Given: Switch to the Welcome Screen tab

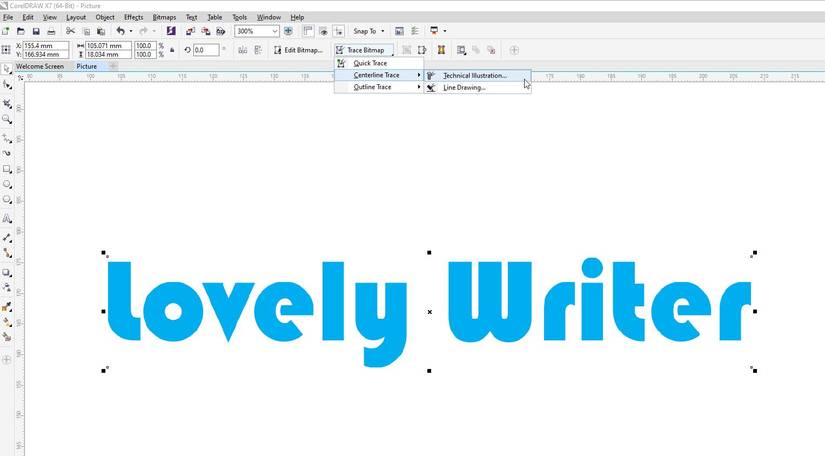Looking at the screenshot, I should point(40,66).
